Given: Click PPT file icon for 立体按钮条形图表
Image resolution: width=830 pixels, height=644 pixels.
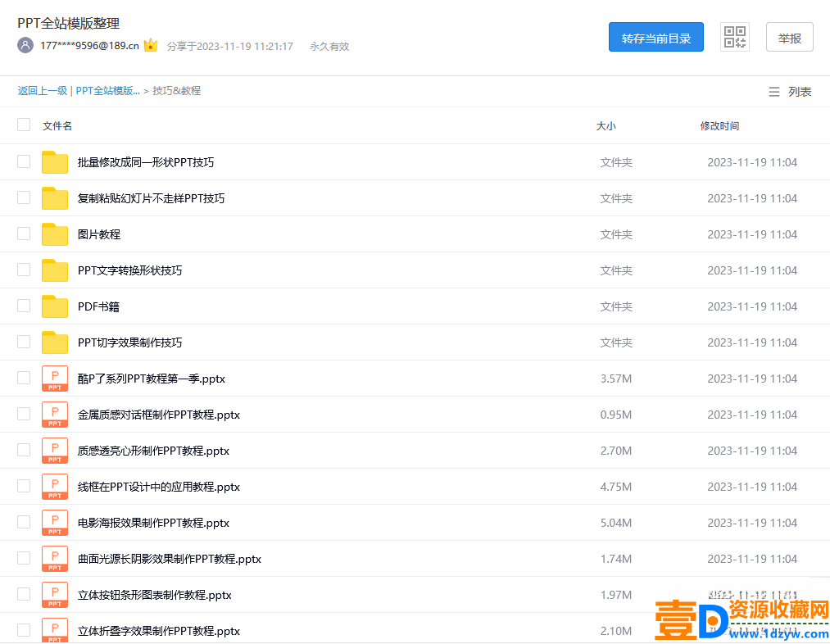Looking at the screenshot, I should (x=55, y=594).
